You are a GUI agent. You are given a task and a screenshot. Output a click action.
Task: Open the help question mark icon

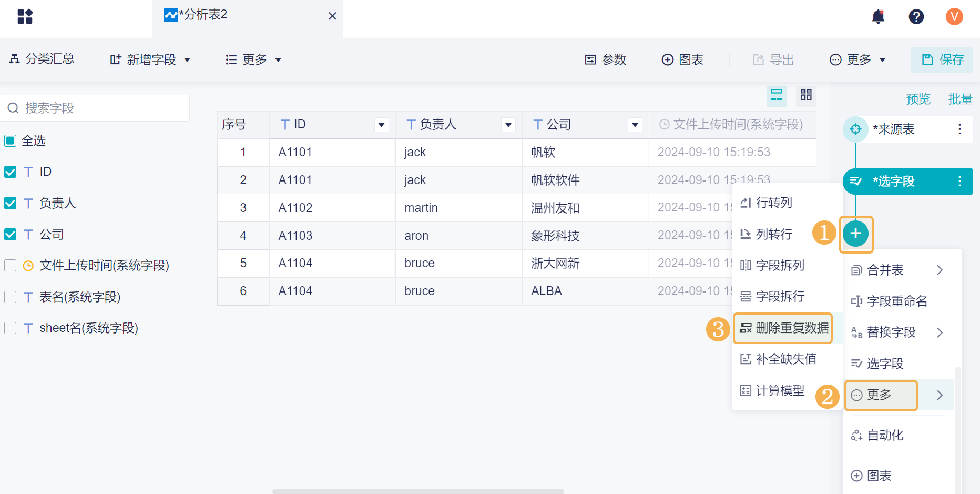tap(916, 17)
